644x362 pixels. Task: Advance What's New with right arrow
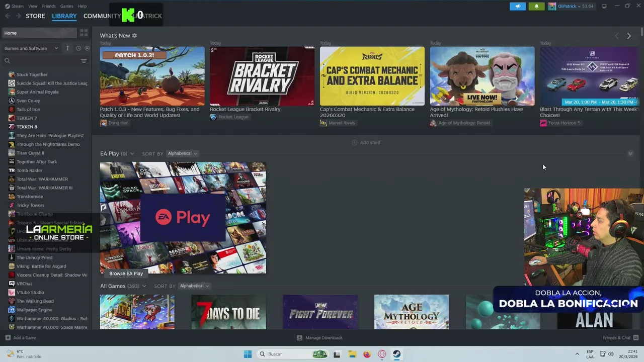[628, 36]
